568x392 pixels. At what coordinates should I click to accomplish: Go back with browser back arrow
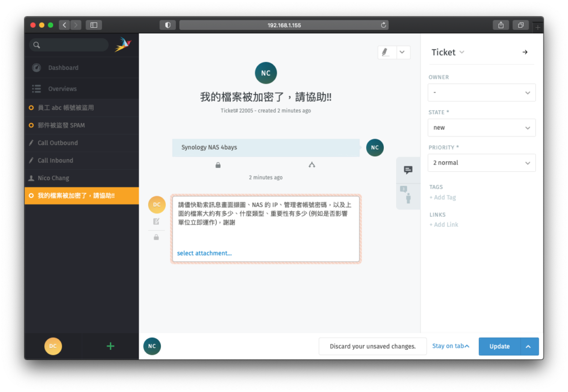click(64, 25)
